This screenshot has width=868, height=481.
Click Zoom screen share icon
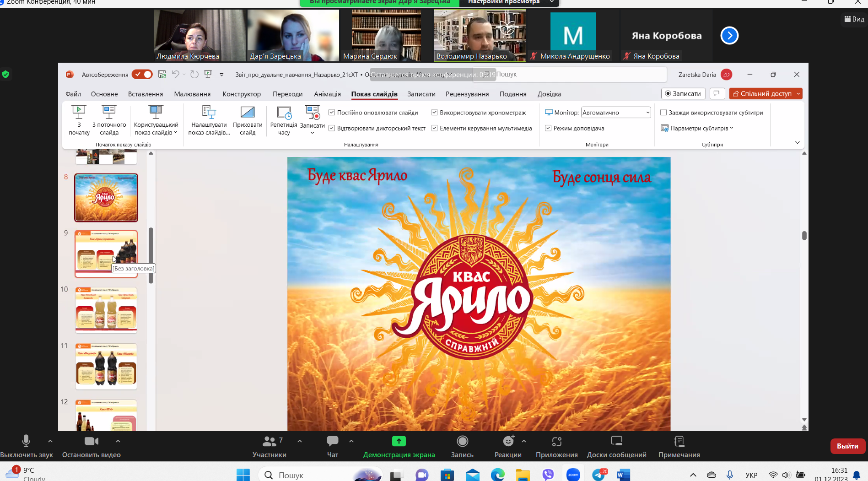tap(399, 442)
